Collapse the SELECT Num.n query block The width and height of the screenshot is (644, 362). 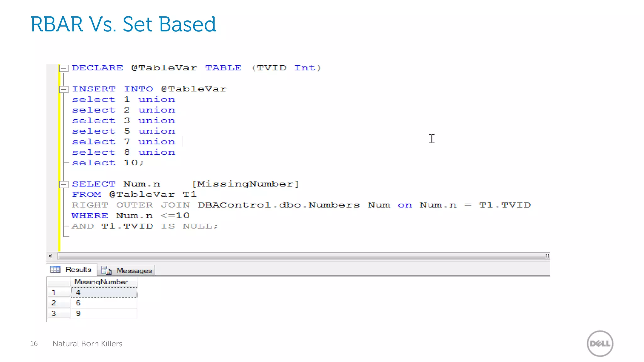64,184
